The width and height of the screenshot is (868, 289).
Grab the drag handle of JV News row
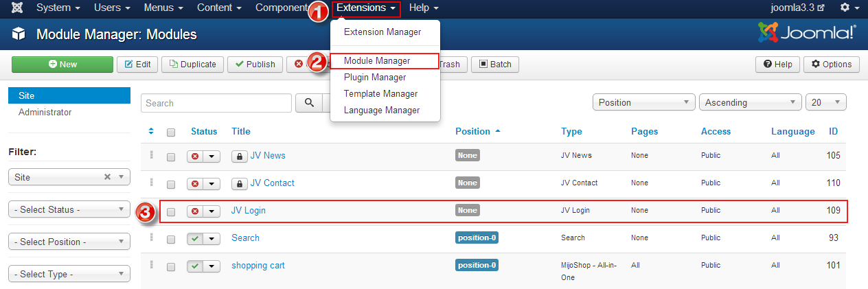[152, 155]
